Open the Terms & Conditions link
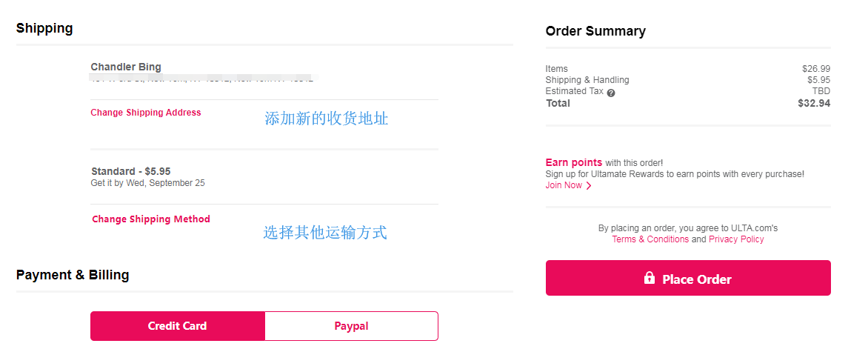This screenshot has height=352, width=868. point(650,239)
